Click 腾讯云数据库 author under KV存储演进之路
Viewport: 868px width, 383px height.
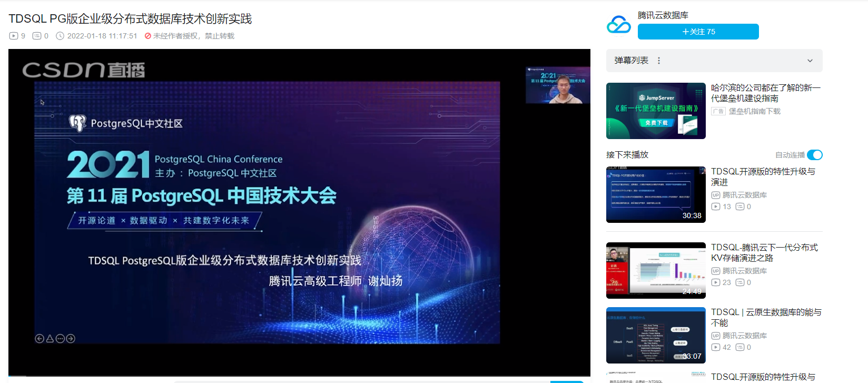point(744,271)
